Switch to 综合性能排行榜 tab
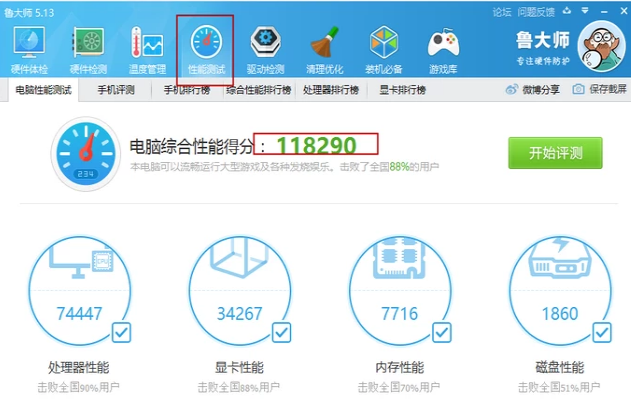This screenshot has width=631, height=406. pos(258,90)
